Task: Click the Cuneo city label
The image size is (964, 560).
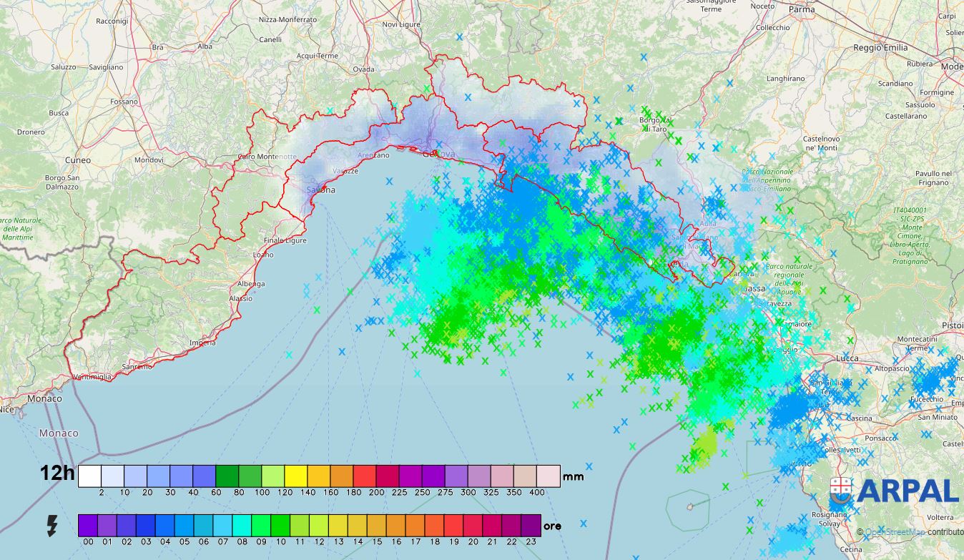Action: coord(78,160)
